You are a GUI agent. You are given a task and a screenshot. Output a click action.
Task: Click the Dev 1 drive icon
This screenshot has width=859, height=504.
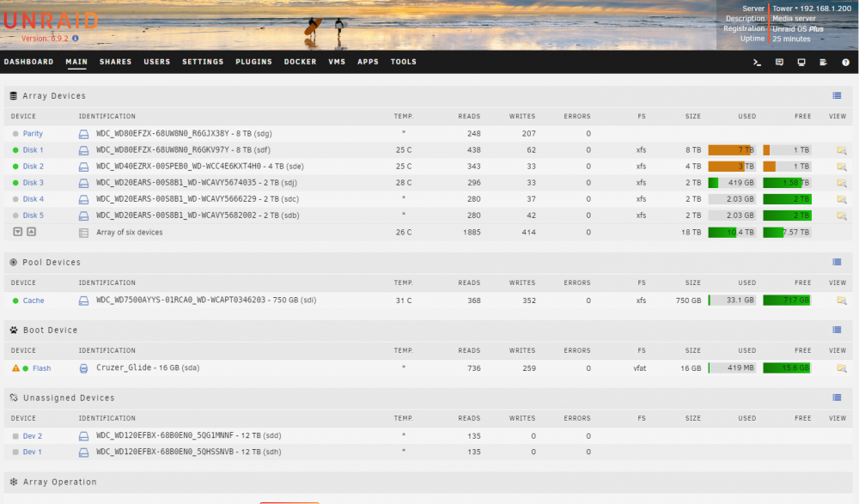point(83,452)
